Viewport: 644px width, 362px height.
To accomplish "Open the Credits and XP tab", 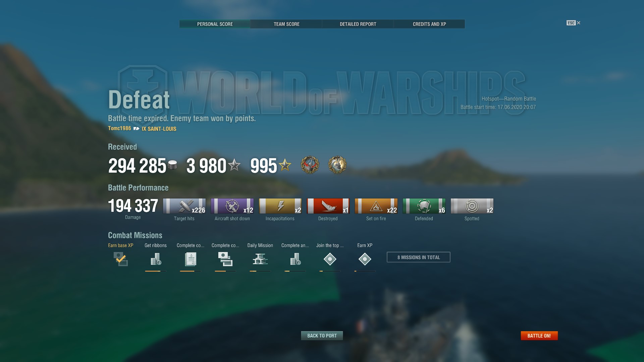I will click(x=429, y=24).
